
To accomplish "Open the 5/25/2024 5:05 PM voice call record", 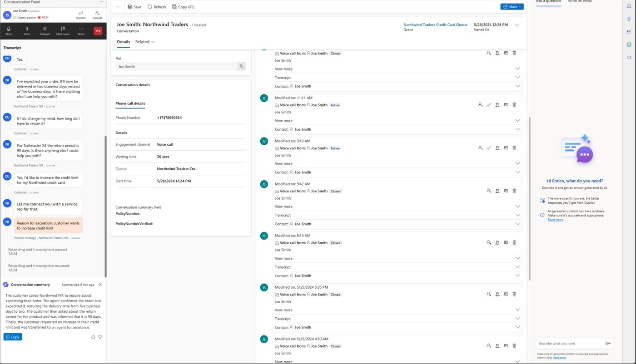I will tap(506, 294).
